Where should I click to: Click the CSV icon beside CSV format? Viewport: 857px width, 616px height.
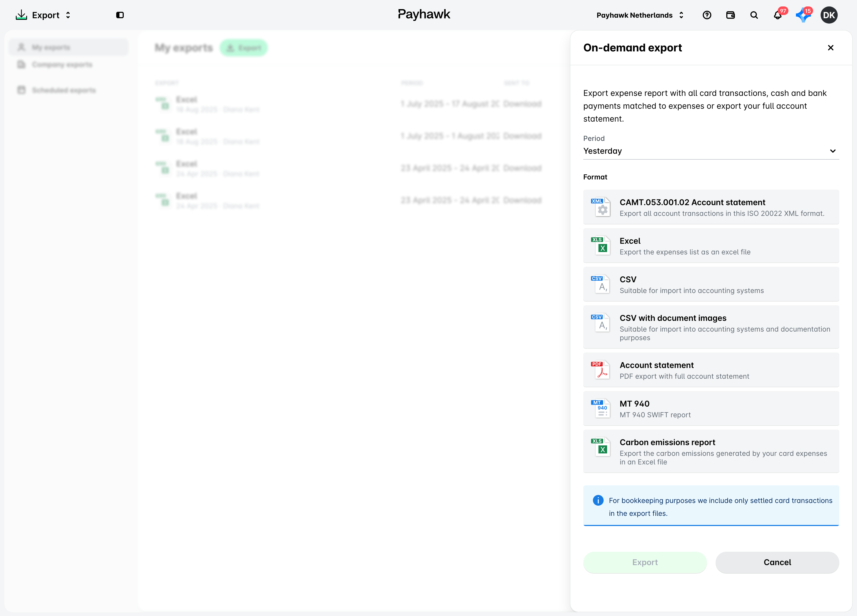pos(601,284)
